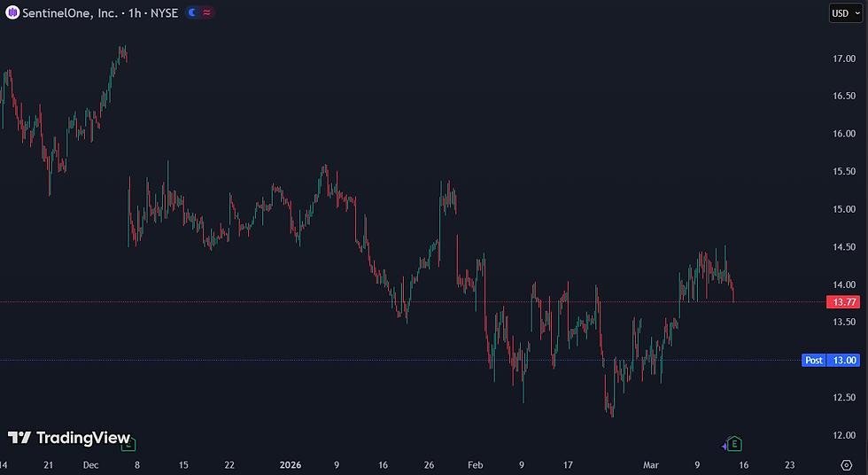Image resolution: width=868 pixels, height=475 pixels.
Task: Click the 12.50 level on price scale
Action: (x=844, y=398)
